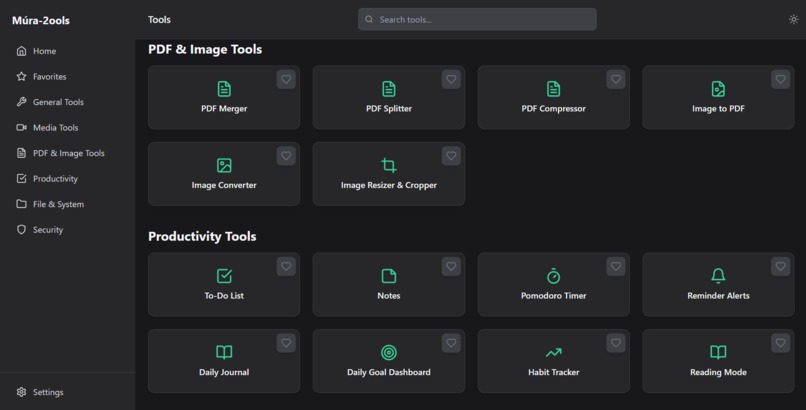Mark Image to PDF as a favorite

tap(780, 79)
